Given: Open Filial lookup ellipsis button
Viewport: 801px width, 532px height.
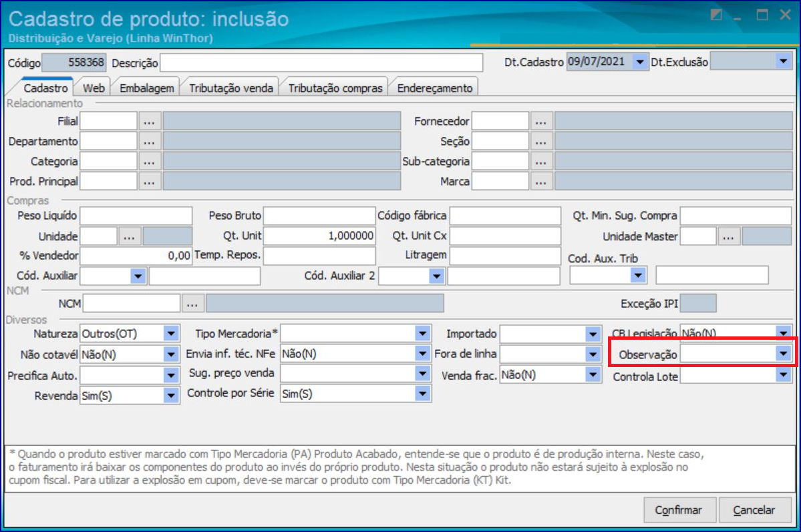Looking at the screenshot, I should [149, 121].
